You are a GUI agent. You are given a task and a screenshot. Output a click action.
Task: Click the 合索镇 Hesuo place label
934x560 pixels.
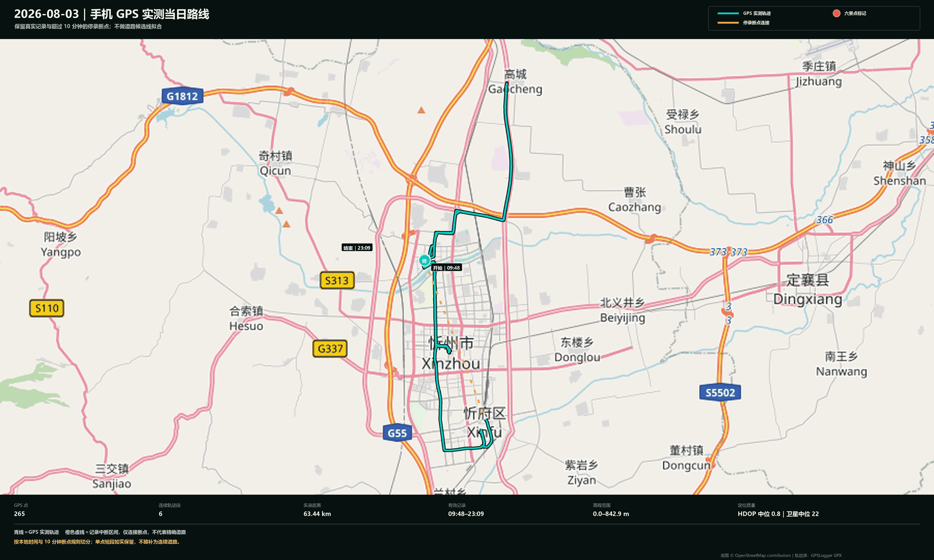pos(246,318)
